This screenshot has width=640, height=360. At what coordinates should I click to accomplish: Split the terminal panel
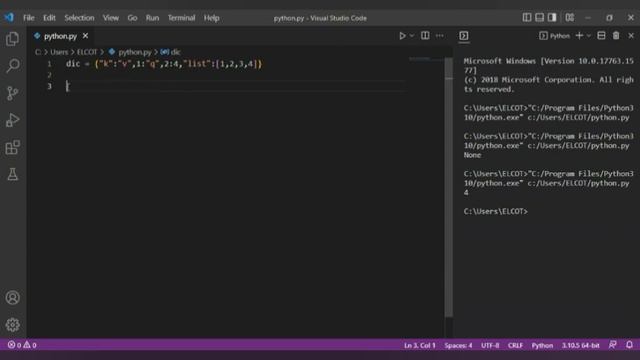601,36
